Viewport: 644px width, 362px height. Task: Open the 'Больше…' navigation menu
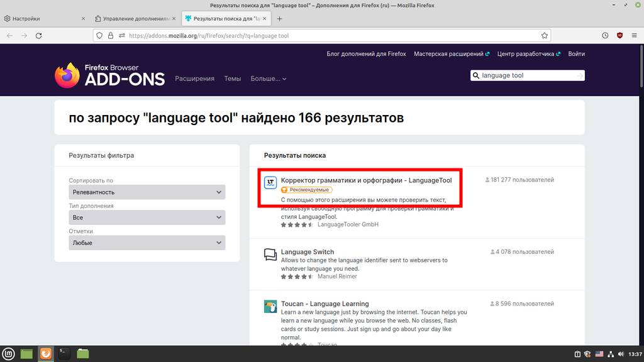[x=268, y=79]
